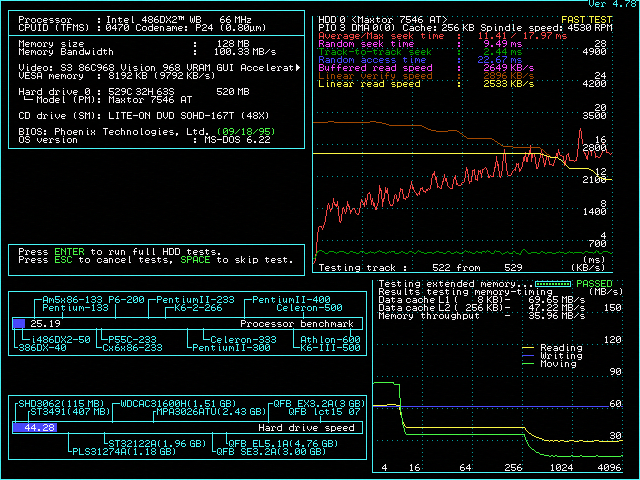This screenshot has height=480, width=640.
Task: Click the Celeron-500 reference label
Action: click(309, 308)
